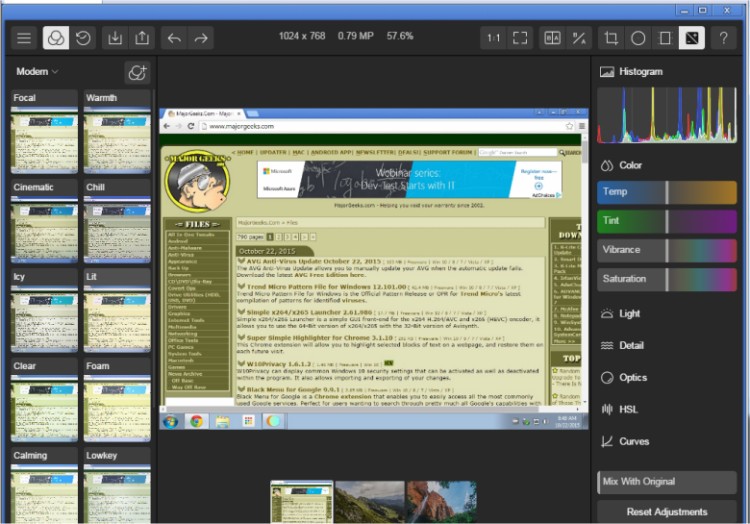Adjust the Temp slider

tap(667, 192)
